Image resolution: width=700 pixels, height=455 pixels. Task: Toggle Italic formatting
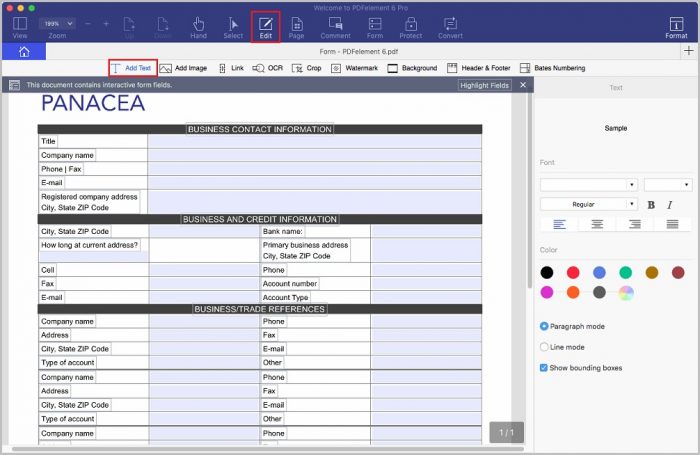tap(669, 205)
